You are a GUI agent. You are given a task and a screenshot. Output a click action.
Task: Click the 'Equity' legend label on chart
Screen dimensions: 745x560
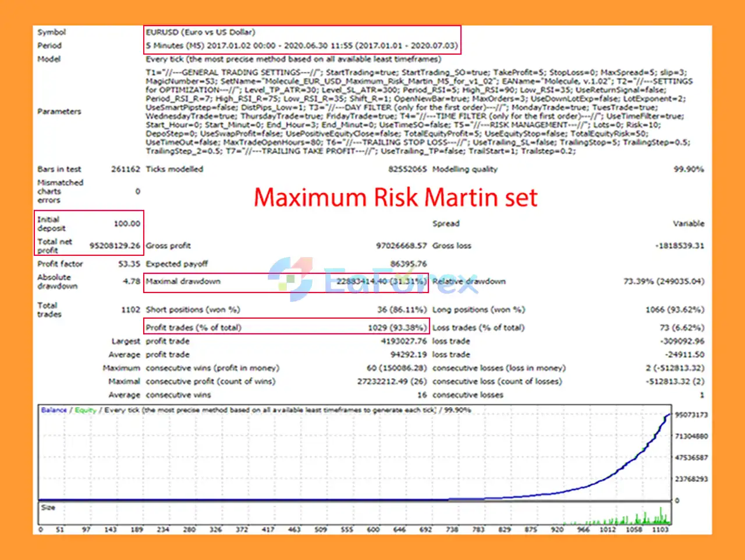pyautogui.click(x=85, y=410)
